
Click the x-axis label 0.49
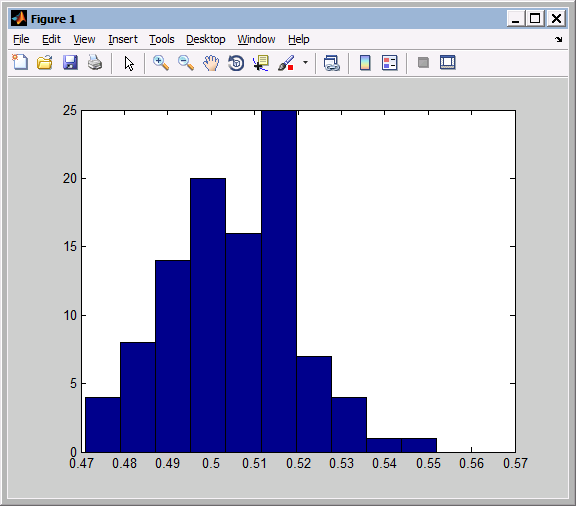click(x=168, y=463)
